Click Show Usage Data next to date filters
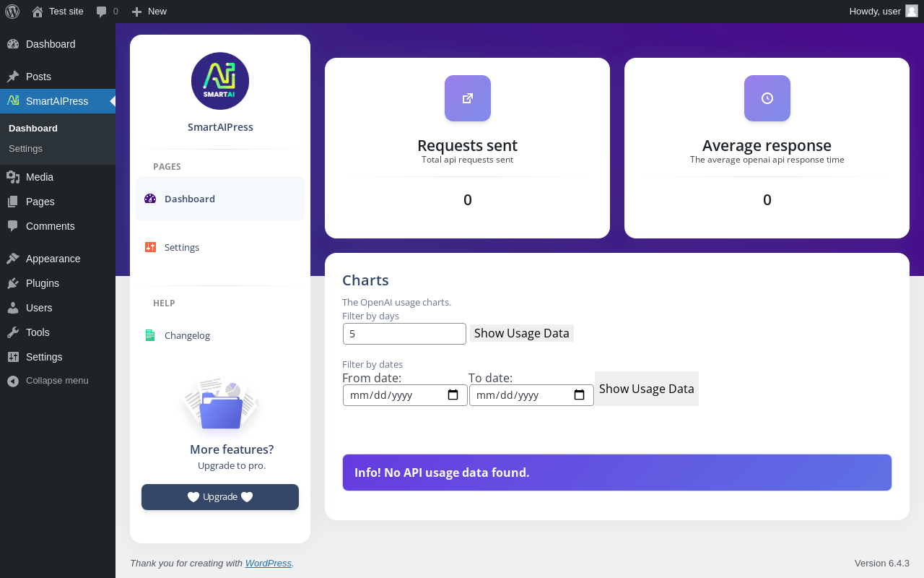Screen dimensions: 924x578 [647, 389]
